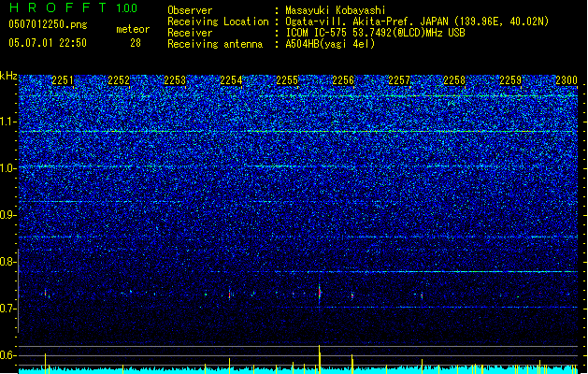This screenshot has height=374, width=588.
Task: Click the strongest meteor echo just before 2256
Action: (320, 292)
